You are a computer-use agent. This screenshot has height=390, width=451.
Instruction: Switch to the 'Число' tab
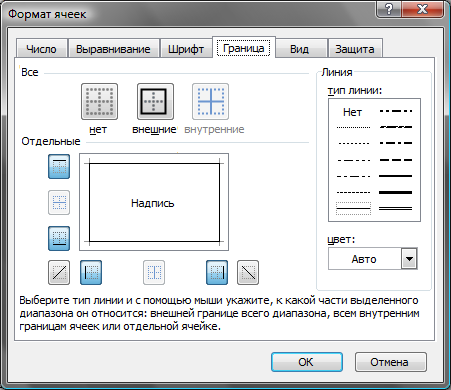click(x=41, y=49)
